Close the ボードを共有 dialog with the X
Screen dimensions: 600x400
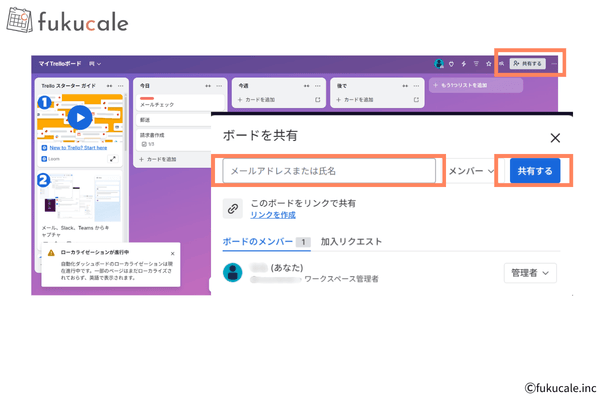[x=555, y=139]
